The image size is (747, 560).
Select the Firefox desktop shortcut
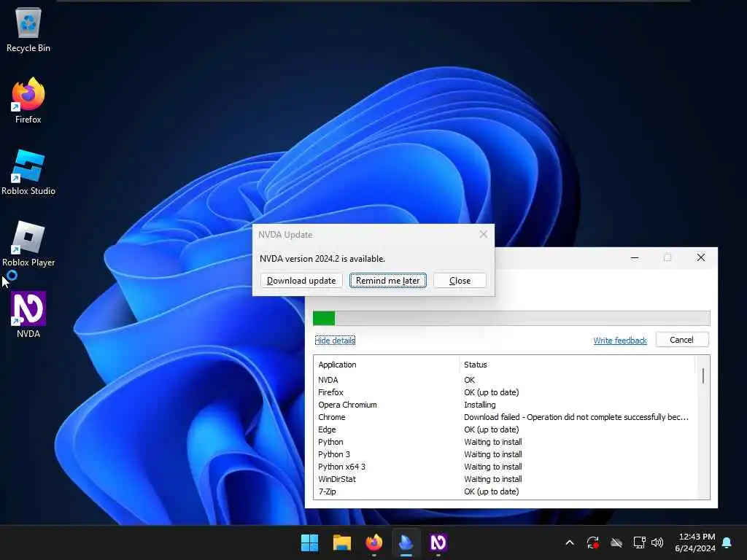click(28, 101)
